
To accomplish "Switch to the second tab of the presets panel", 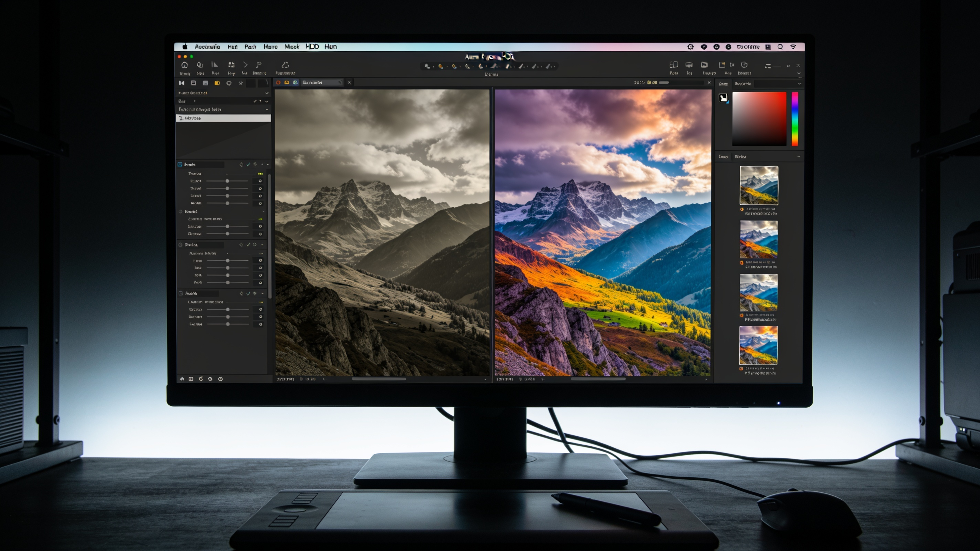I will pyautogui.click(x=740, y=157).
